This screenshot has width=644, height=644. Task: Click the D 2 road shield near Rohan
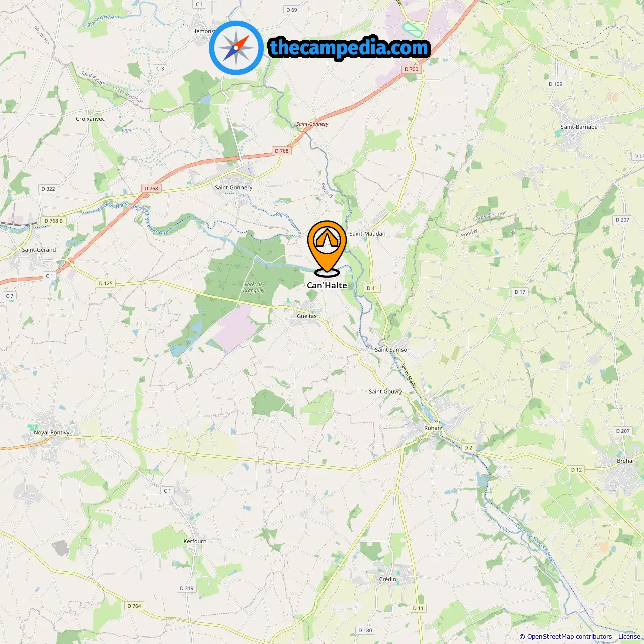pyautogui.click(x=468, y=447)
